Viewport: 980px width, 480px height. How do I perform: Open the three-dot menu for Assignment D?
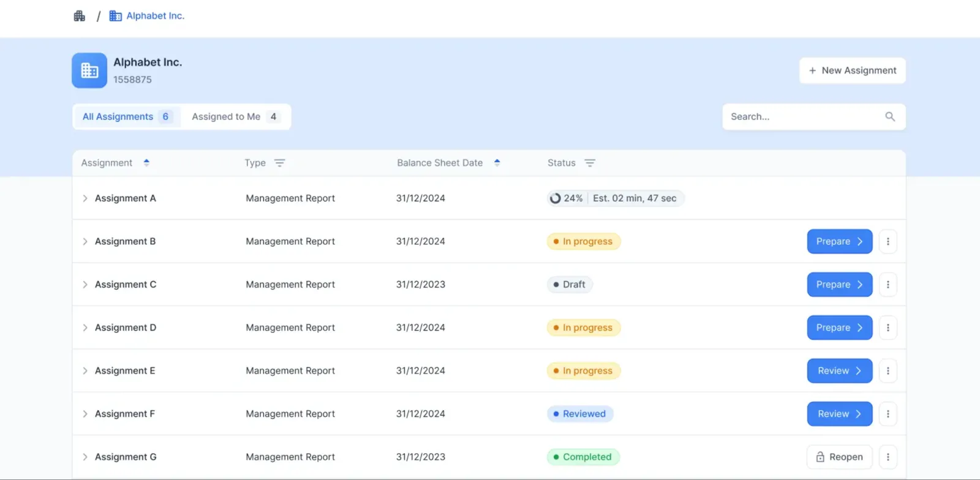pos(888,328)
